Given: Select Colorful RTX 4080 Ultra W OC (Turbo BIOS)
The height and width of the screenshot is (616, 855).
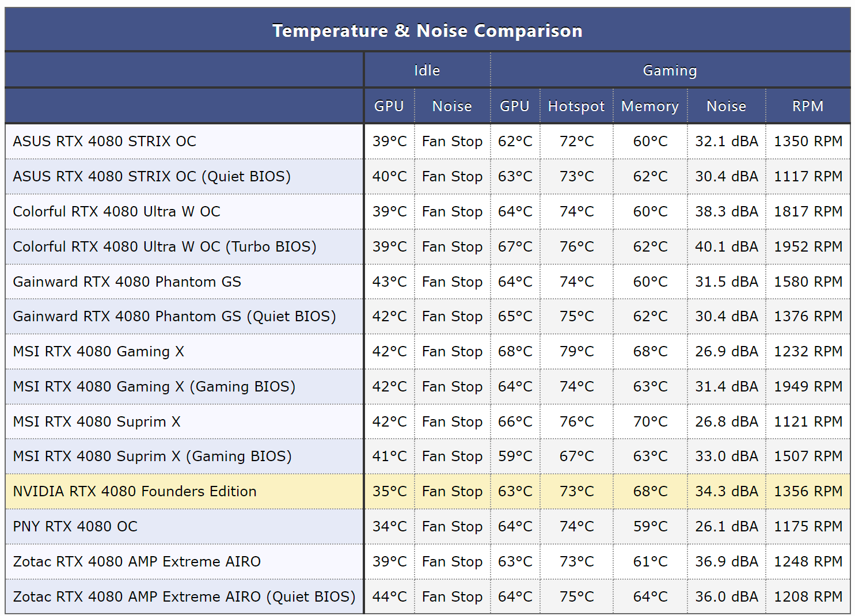Looking at the screenshot, I should click(x=165, y=246).
